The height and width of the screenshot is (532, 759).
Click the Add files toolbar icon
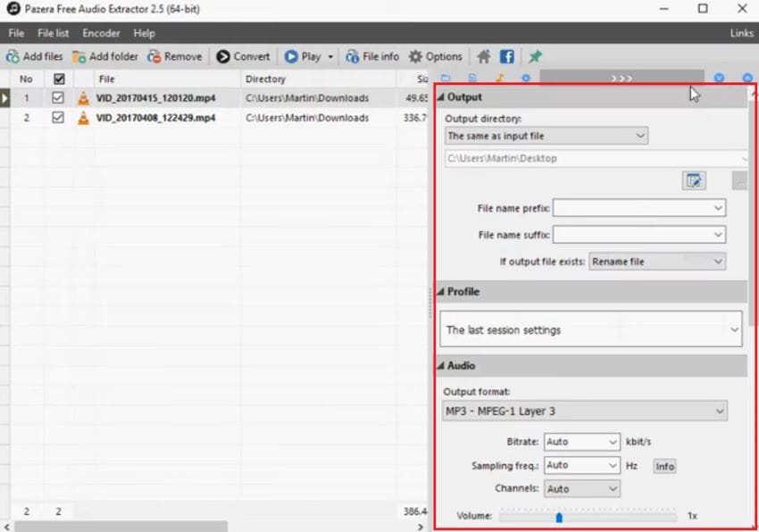[13, 56]
